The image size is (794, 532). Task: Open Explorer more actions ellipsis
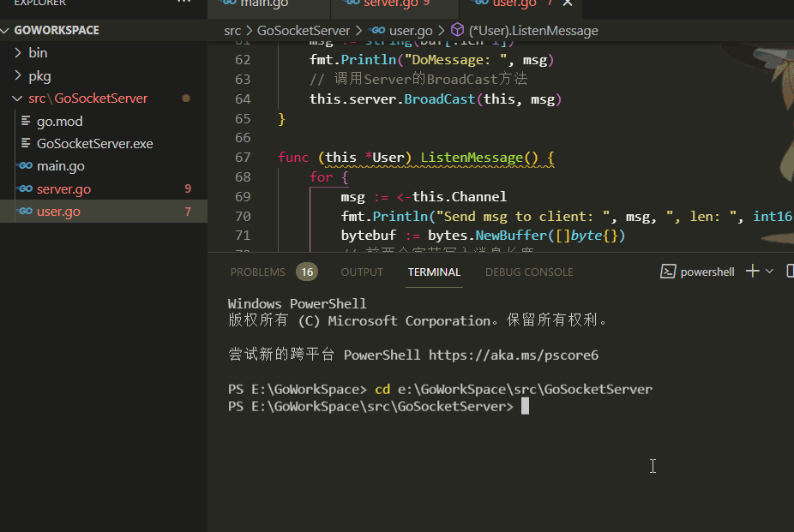pyautogui.click(x=183, y=2)
